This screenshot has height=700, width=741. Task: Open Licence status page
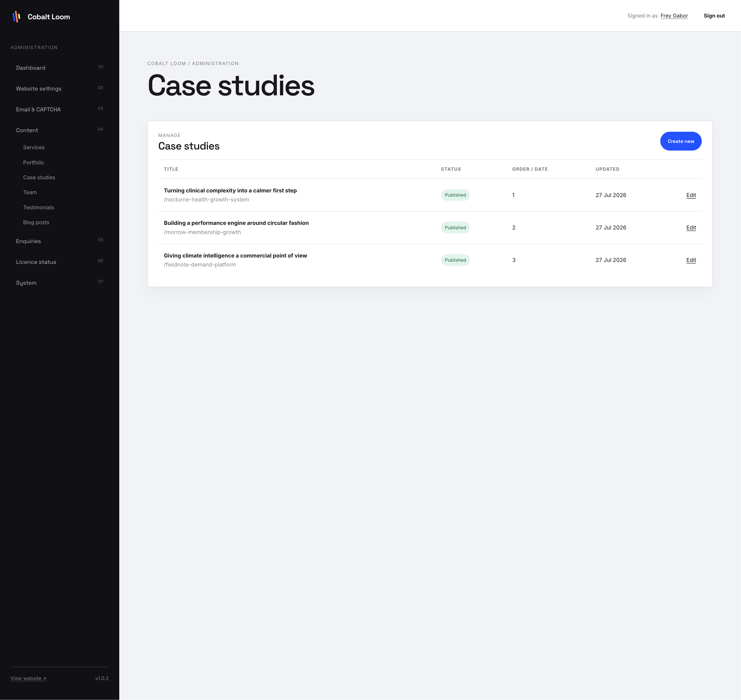click(59, 262)
